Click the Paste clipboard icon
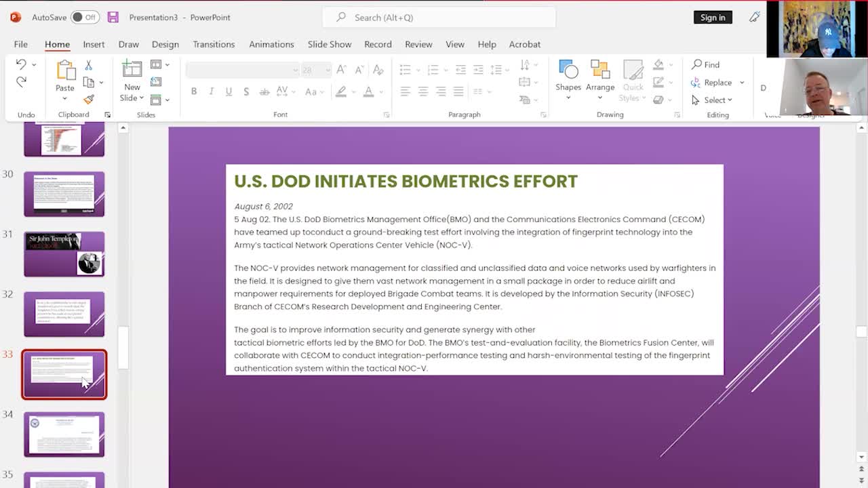The height and width of the screenshot is (488, 868). coord(65,70)
